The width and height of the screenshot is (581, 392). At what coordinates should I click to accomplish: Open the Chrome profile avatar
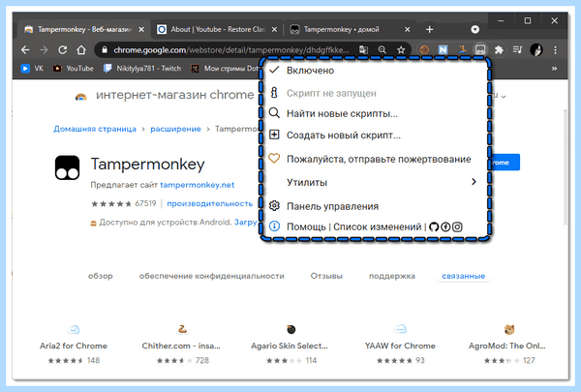pos(536,49)
